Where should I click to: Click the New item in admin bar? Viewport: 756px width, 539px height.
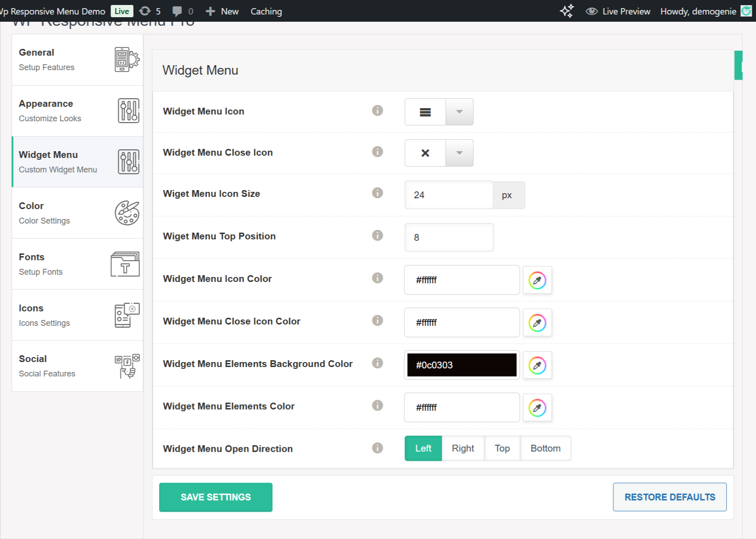[x=222, y=11]
